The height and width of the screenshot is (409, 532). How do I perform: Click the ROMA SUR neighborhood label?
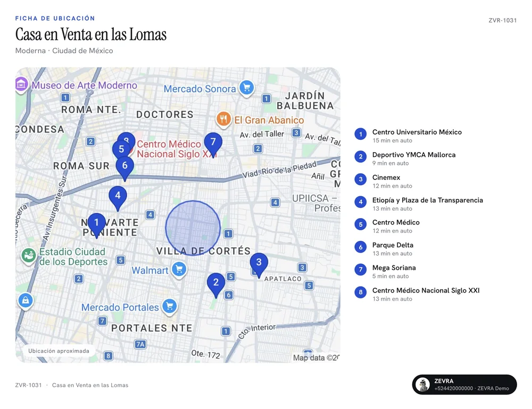coord(81,166)
